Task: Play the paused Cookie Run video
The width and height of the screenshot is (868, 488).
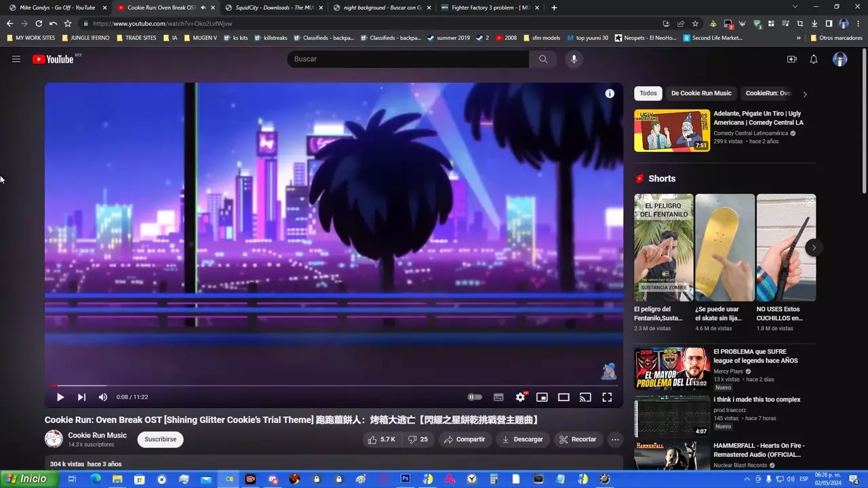Action: (60, 397)
